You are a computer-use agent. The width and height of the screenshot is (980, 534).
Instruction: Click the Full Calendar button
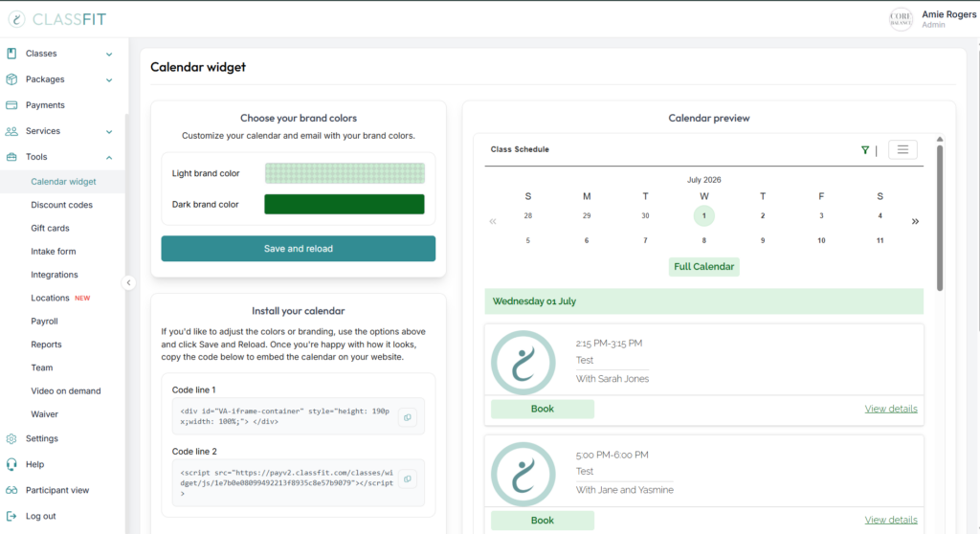click(703, 266)
